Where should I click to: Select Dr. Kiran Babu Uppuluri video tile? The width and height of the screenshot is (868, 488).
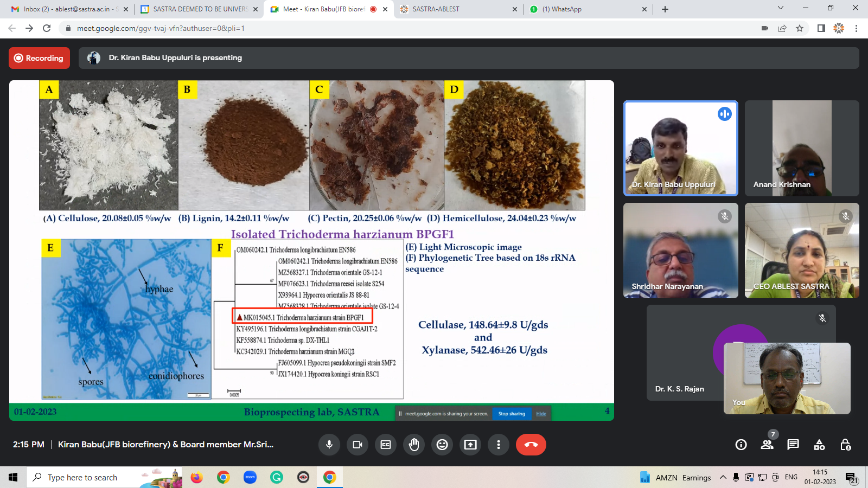pos(680,148)
